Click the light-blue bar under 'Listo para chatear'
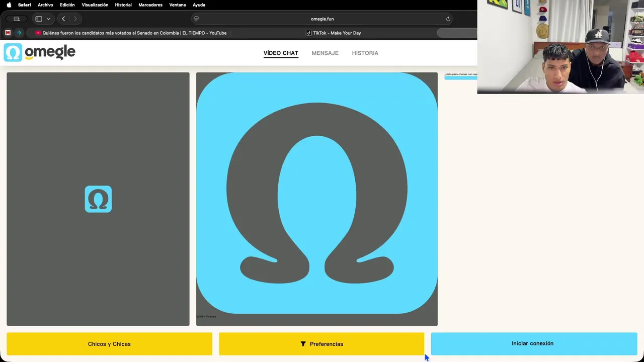Screen dimensions: 644x362 tap(460, 78)
